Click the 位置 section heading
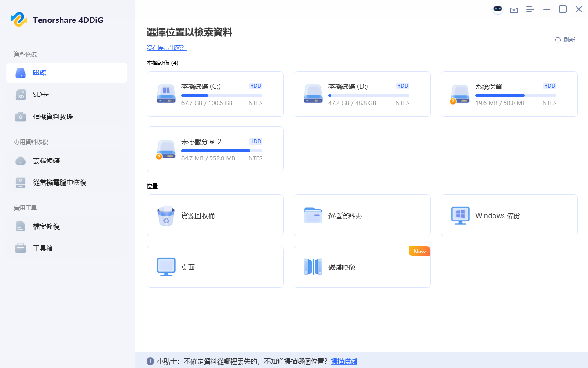This screenshot has width=588, height=368. tap(152, 186)
